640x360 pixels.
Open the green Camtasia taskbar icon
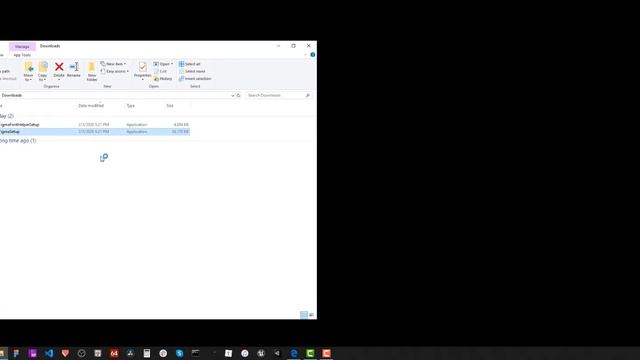[x=310, y=353]
